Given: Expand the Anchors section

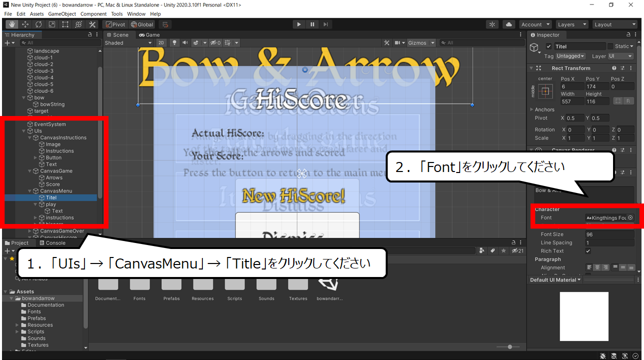Looking at the screenshot, I should click(x=532, y=109).
